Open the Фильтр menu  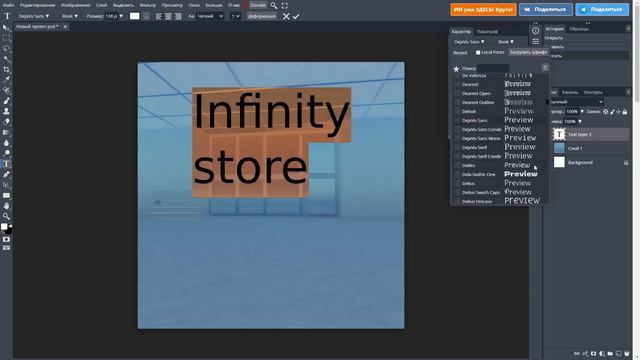pyautogui.click(x=148, y=5)
